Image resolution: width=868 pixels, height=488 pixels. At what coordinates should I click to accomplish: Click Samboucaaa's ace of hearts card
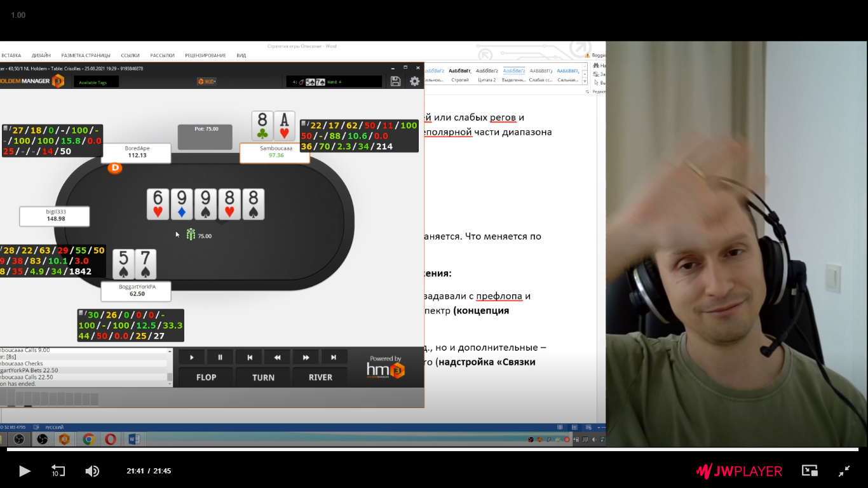[285, 126]
